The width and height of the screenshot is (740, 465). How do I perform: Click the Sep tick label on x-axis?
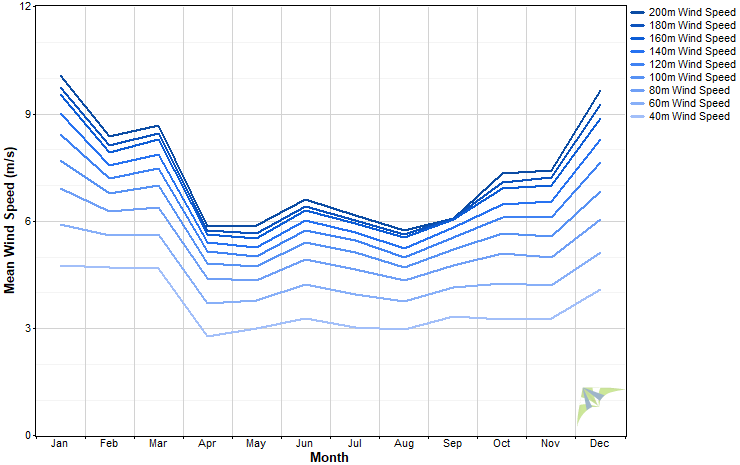pos(452,443)
